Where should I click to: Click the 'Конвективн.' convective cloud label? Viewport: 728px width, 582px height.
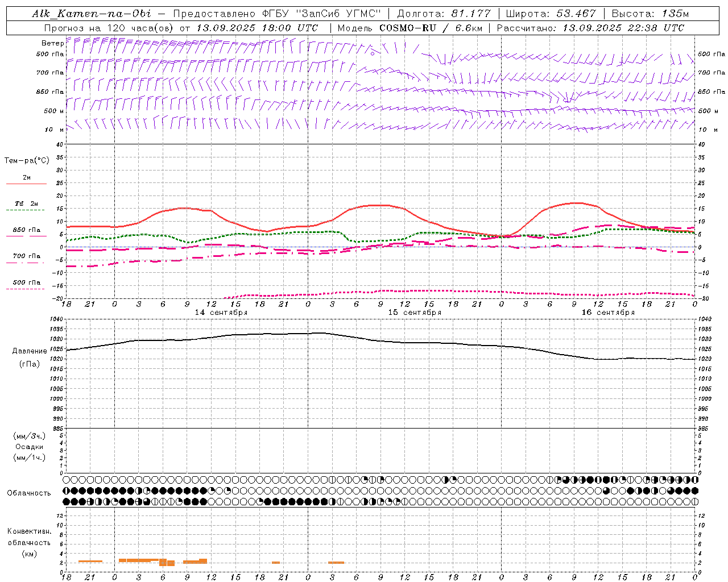(29, 531)
